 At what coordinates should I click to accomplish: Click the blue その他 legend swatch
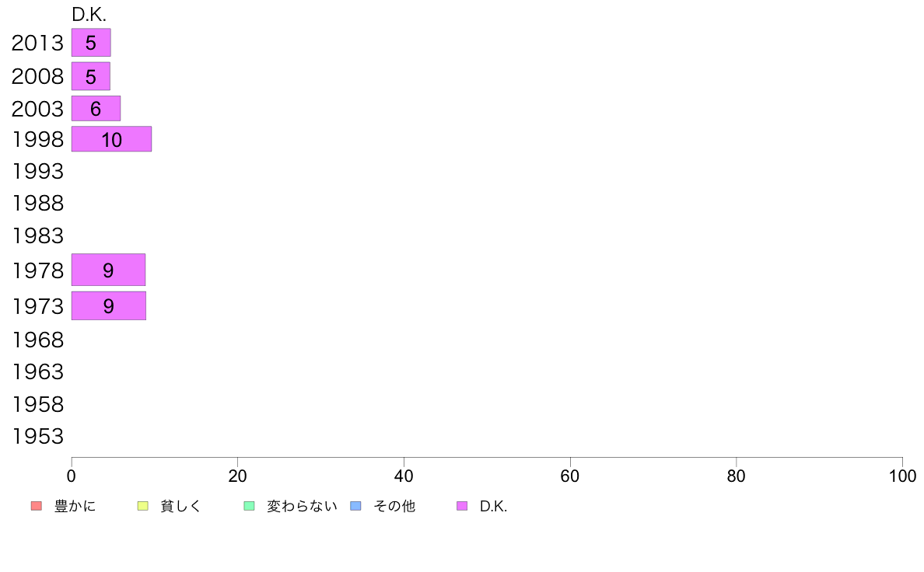(356, 506)
